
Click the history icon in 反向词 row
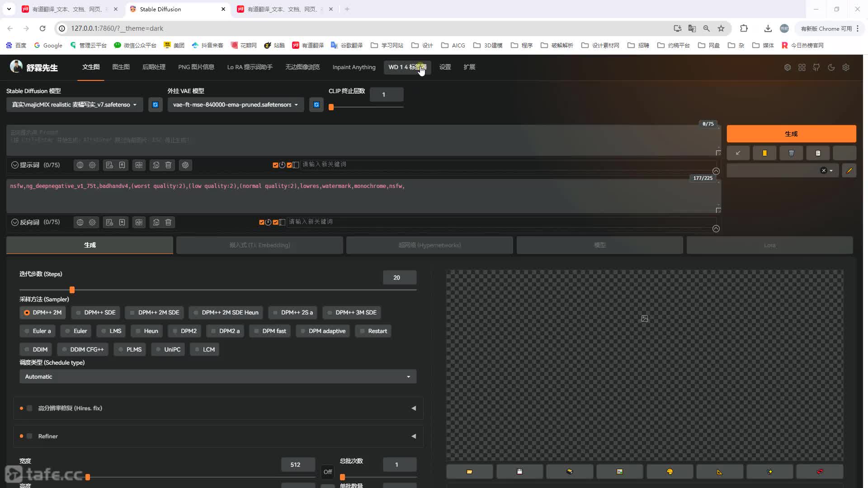[x=109, y=222]
